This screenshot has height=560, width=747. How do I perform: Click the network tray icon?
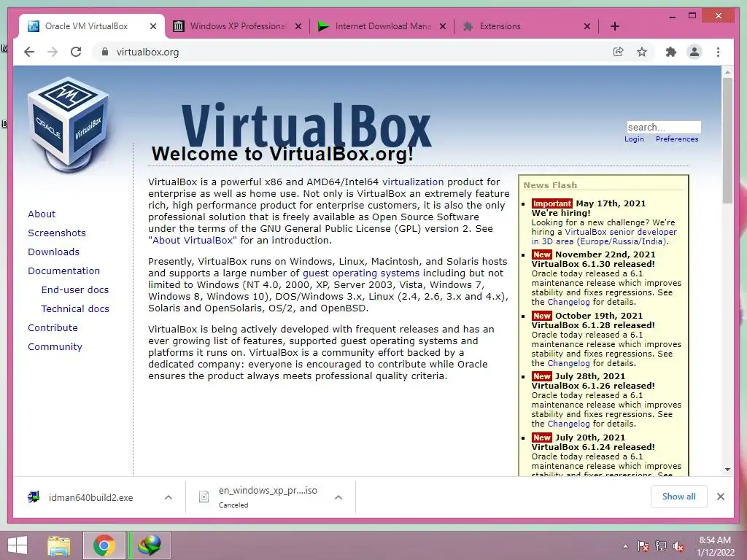[661, 546]
